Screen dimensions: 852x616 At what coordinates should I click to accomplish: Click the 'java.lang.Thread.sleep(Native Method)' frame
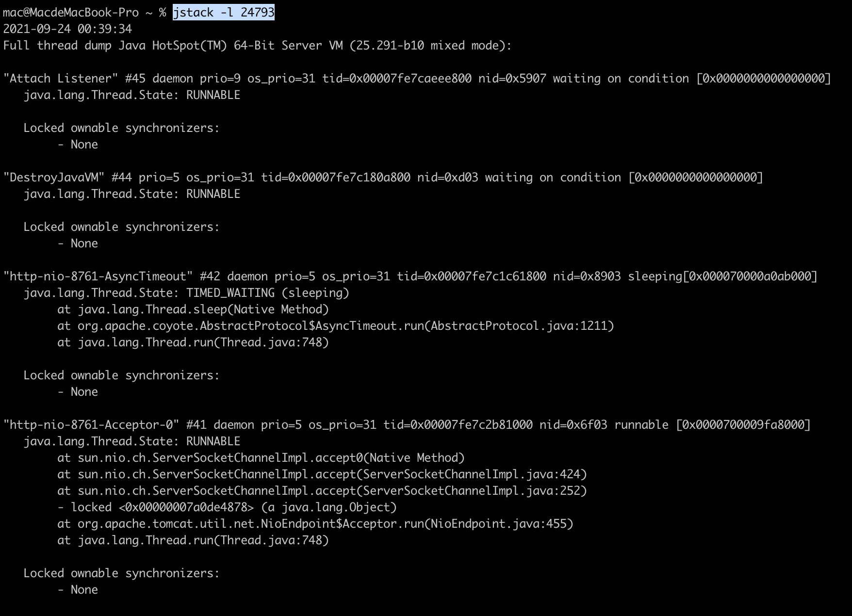click(193, 309)
